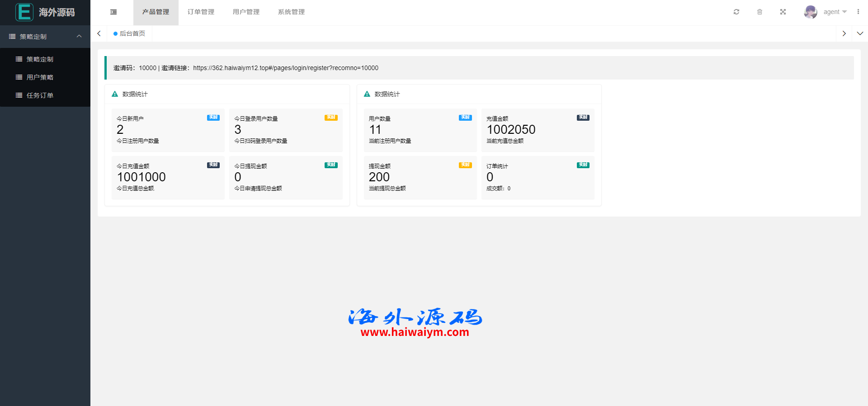Click the trash clear-cache icon
Screen dimensions: 868x406
tap(759, 12)
